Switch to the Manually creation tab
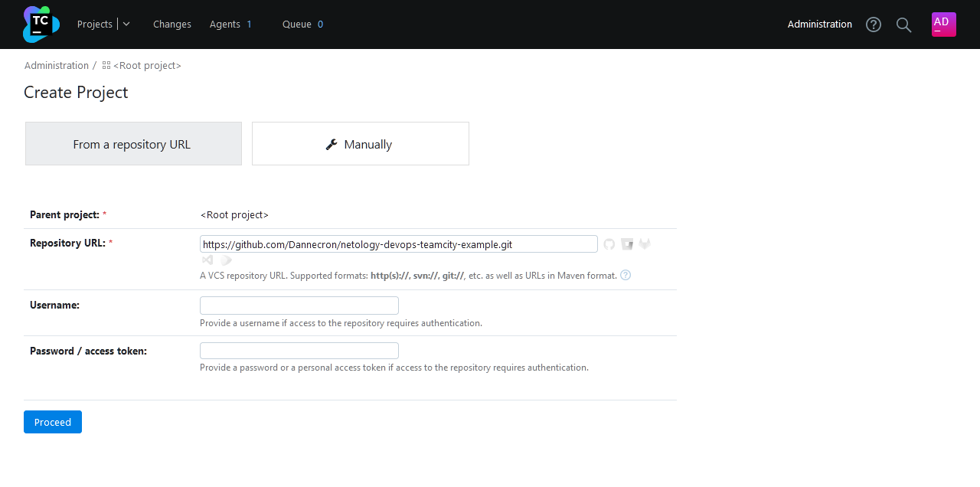Screen dimensions: 980x487 367,143
